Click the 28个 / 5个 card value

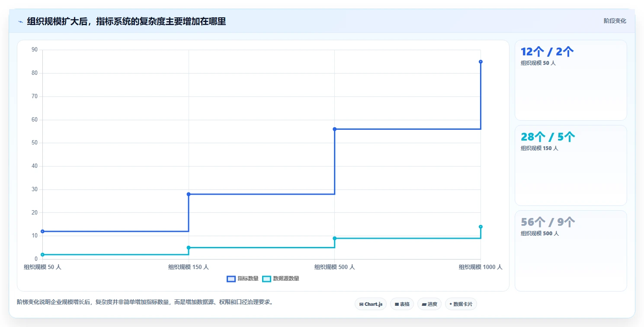[548, 137]
